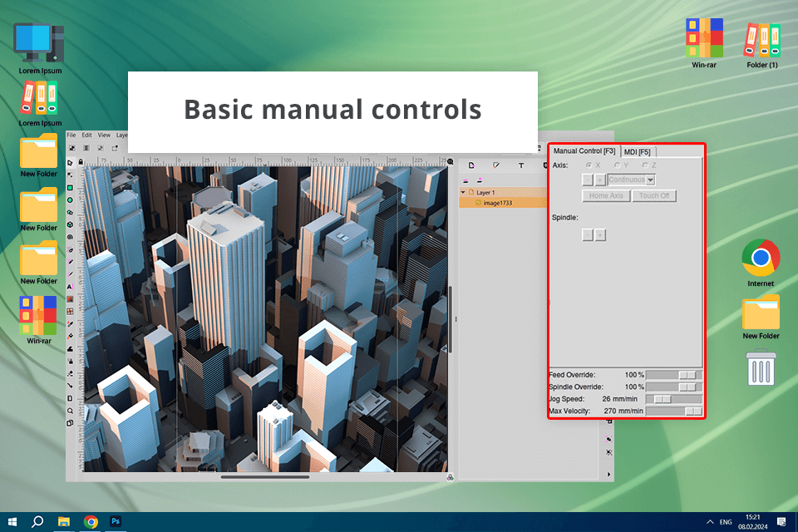Screen dimensions: 798x532
Task: Select the Selector arrow tool
Action: pyautogui.click(x=70, y=163)
